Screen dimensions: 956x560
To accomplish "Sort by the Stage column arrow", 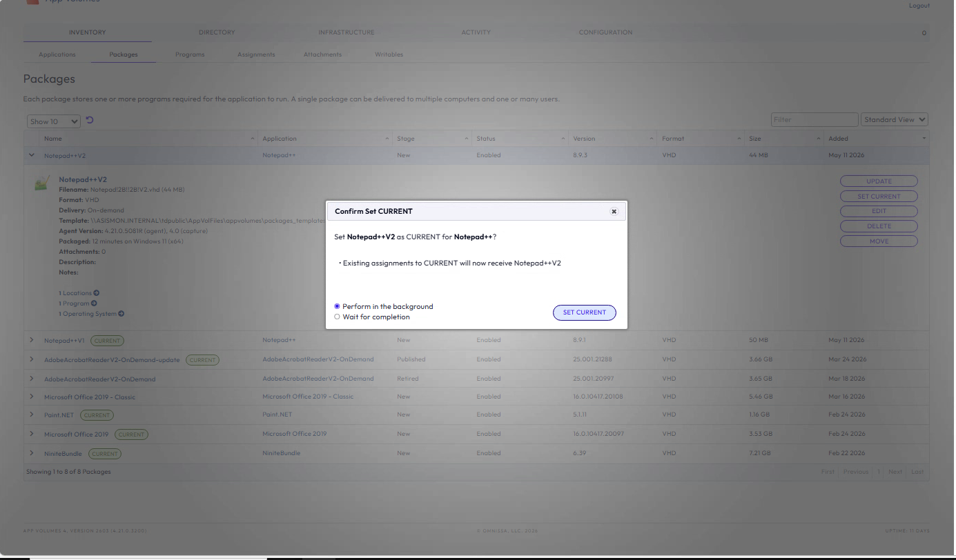I will point(466,139).
